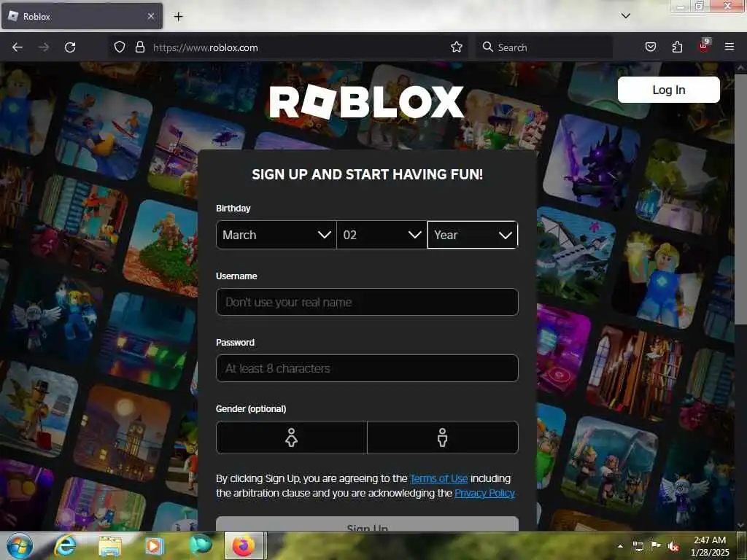Click the purple dragon game thumbnail
This screenshot has height=560, width=747.
[592, 163]
